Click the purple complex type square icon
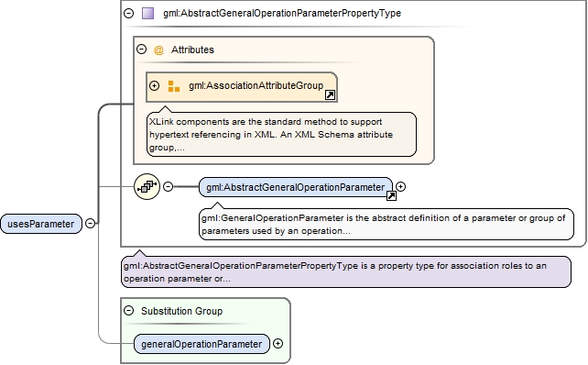The image size is (588, 365). click(147, 13)
